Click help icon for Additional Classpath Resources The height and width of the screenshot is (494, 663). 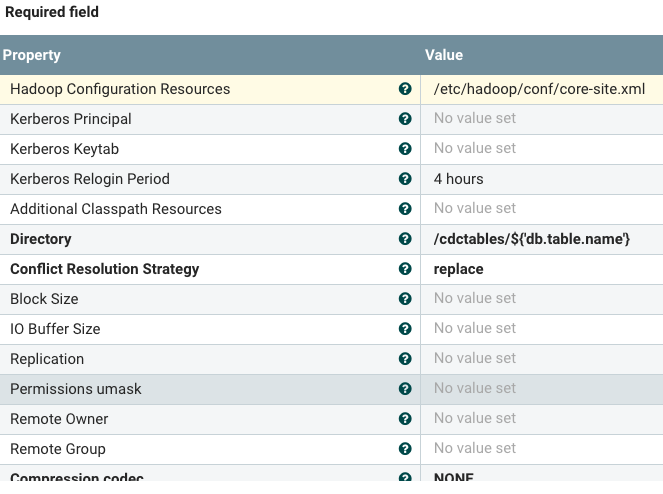[x=405, y=209]
